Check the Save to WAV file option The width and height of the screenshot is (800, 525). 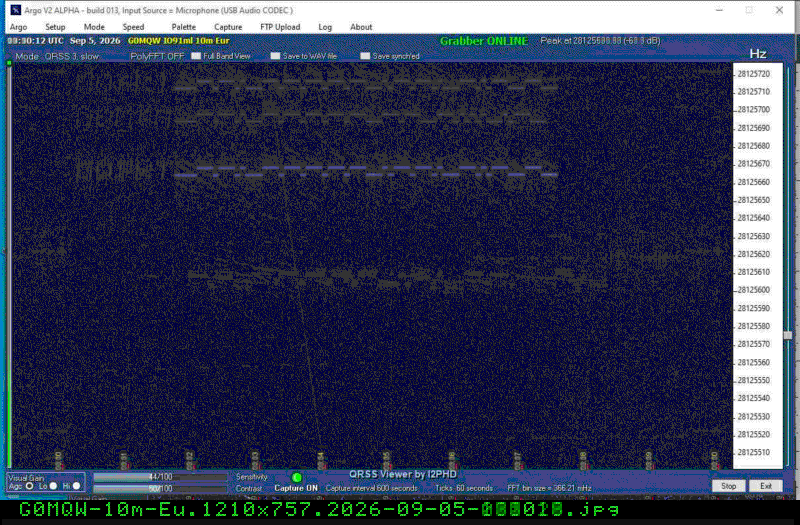coord(276,56)
